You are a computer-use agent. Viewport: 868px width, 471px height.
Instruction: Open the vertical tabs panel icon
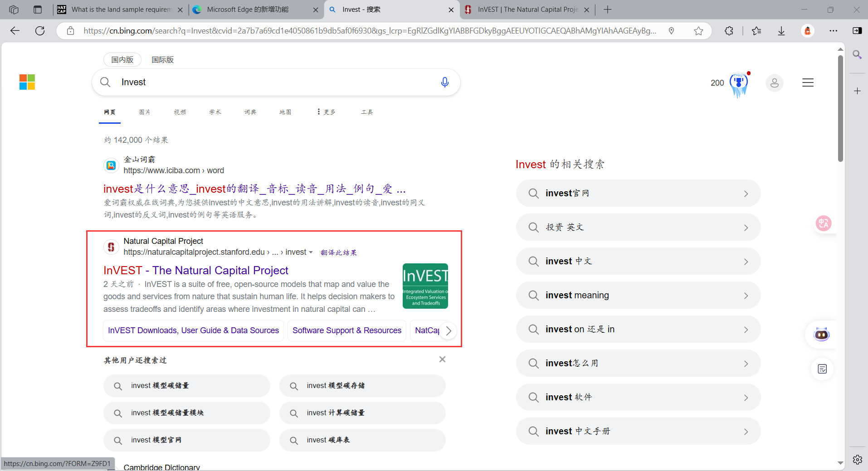(38, 10)
